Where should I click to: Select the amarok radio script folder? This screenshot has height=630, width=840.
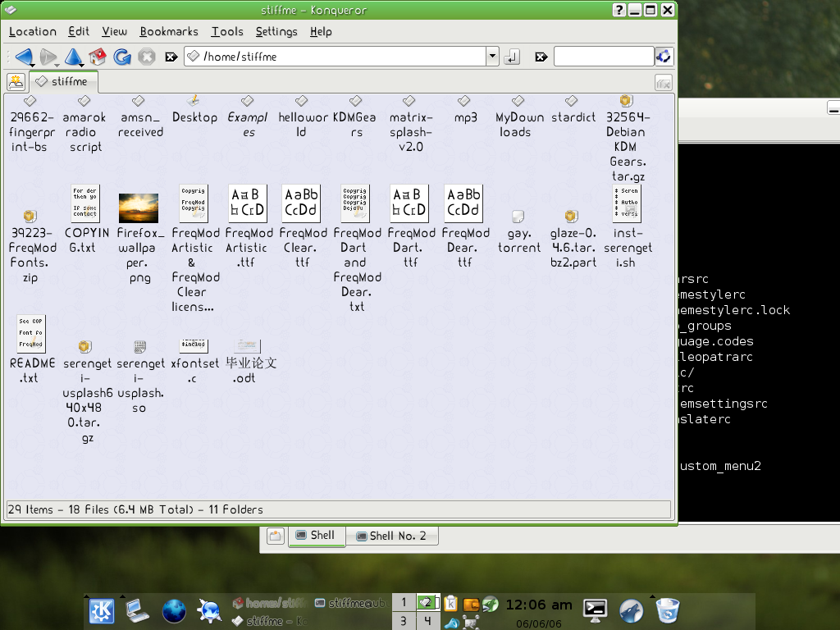click(x=84, y=125)
